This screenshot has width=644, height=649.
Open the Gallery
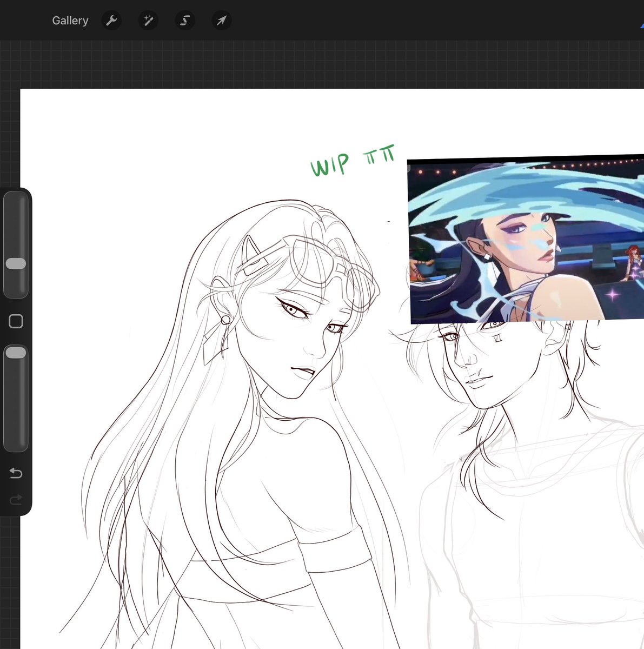(70, 21)
